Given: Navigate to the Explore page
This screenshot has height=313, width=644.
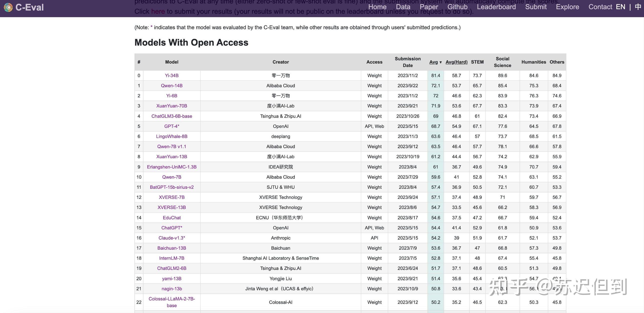Looking at the screenshot, I should pos(567,7).
